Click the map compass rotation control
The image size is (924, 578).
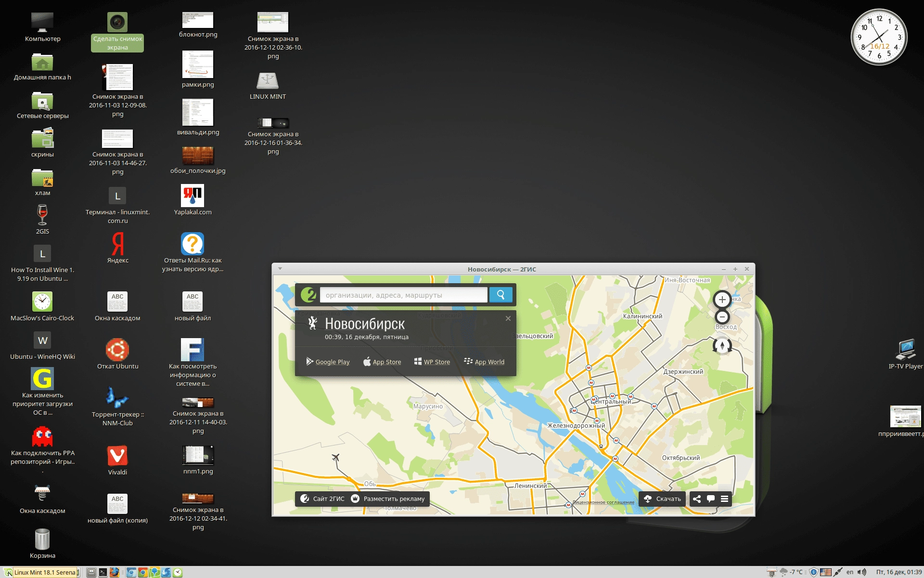point(722,345)
